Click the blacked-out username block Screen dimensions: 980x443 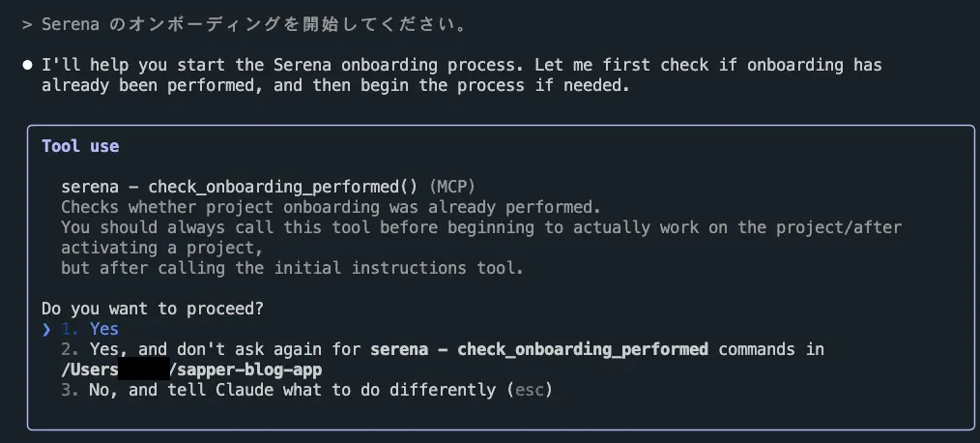(x=144, y=369)
